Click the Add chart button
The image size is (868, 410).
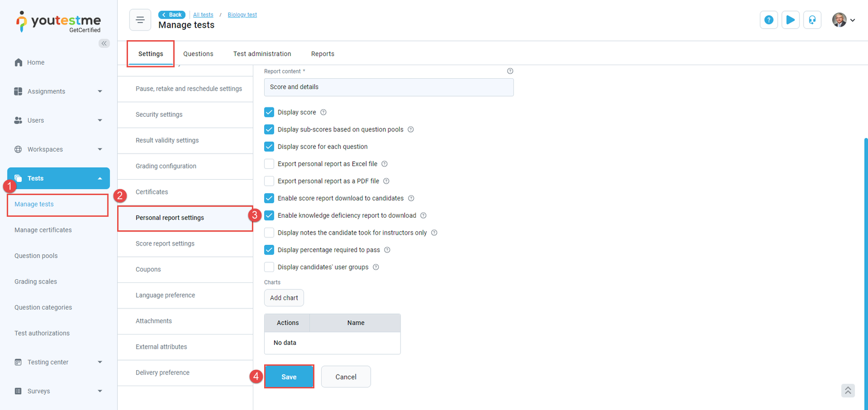[x=284, y=298]
